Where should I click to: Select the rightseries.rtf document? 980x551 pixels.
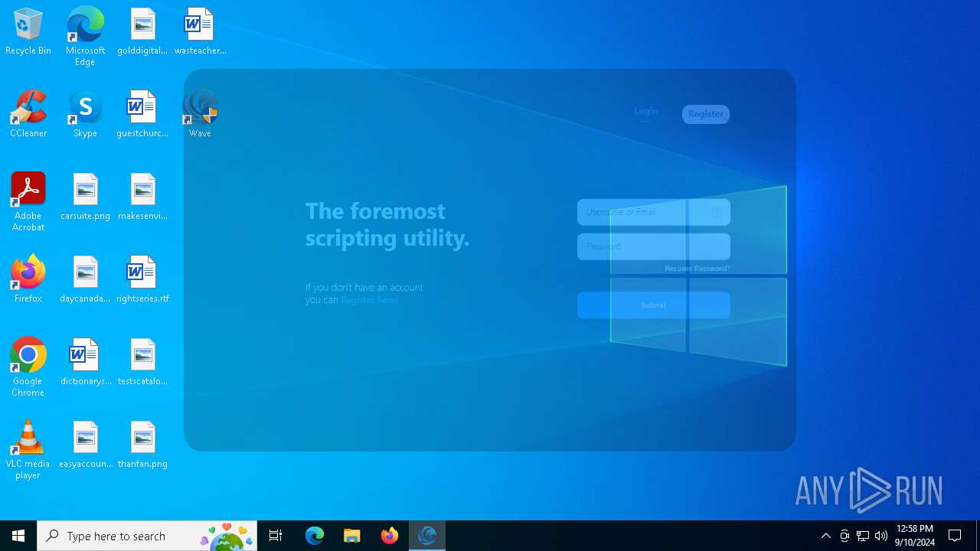142,279
